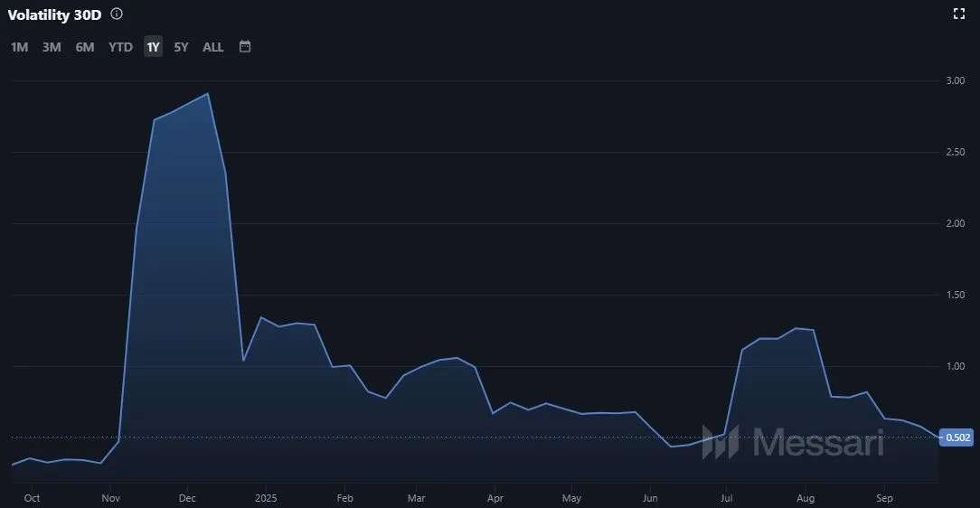Expand the chart to fullscreen
980x508 pixels.
[959, 14]
